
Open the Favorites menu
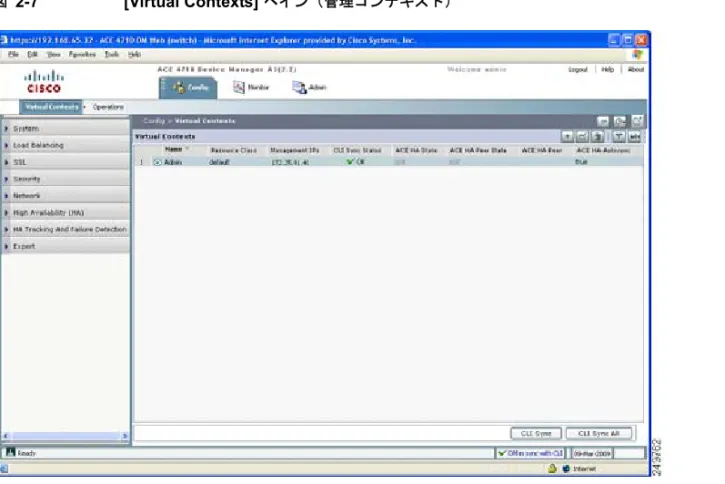click(82, 55)
